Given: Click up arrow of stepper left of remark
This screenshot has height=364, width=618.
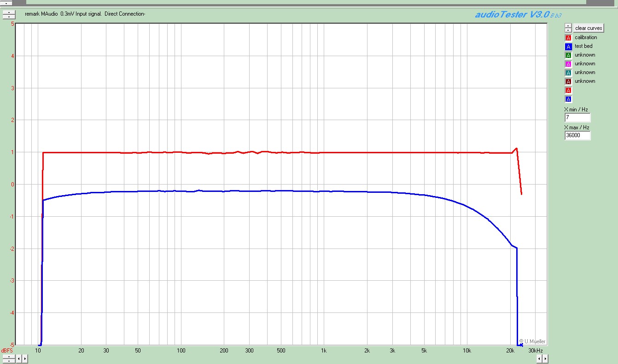Looking at the screenshot, I should [9, 12].
